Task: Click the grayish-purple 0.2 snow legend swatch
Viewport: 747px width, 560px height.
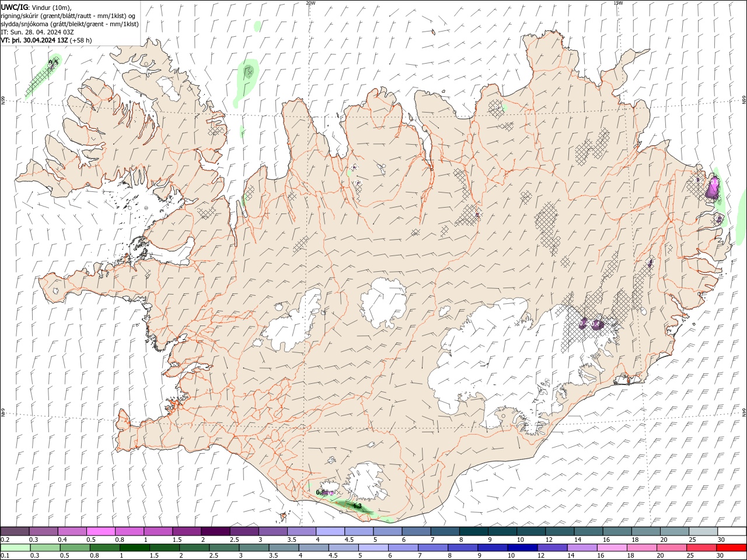Action: pyautogui.click(x=15, y=531)
